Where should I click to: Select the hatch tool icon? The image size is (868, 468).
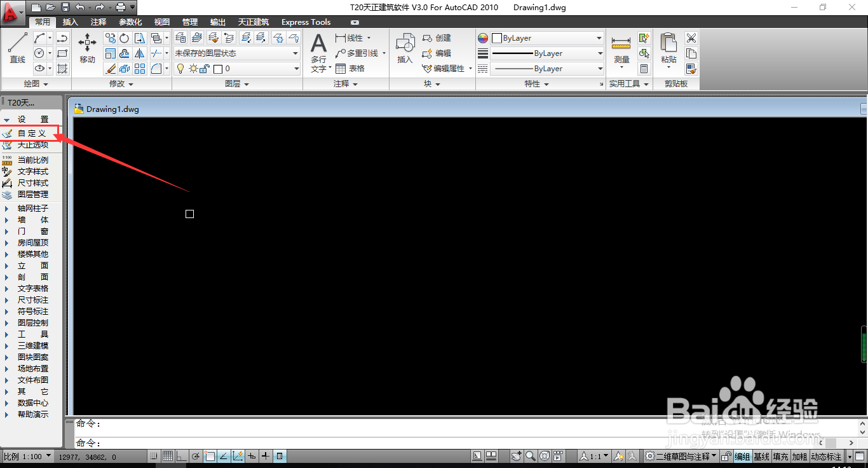tap(62, 69)
